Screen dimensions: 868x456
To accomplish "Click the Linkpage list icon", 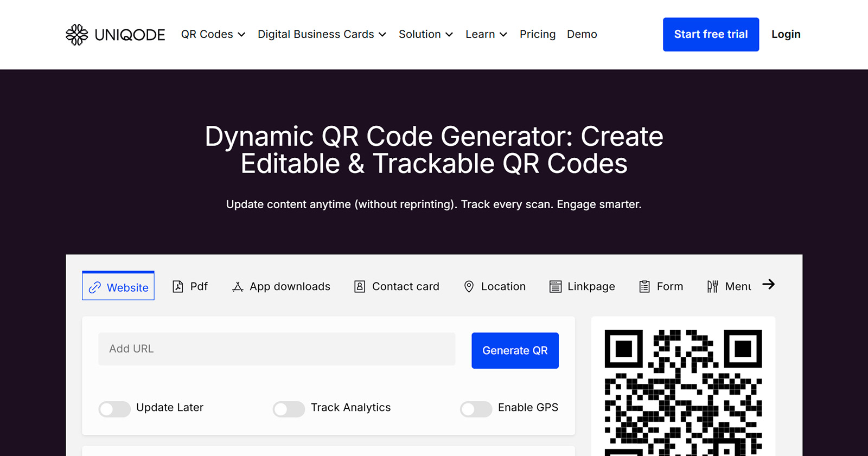I will 555,287.
